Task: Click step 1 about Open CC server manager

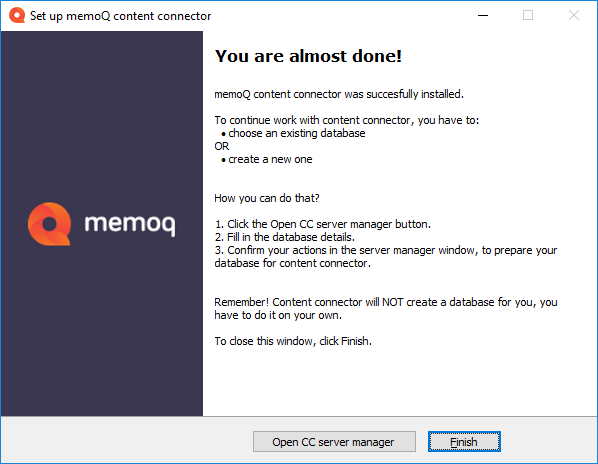Action: (x=323, y=224)
